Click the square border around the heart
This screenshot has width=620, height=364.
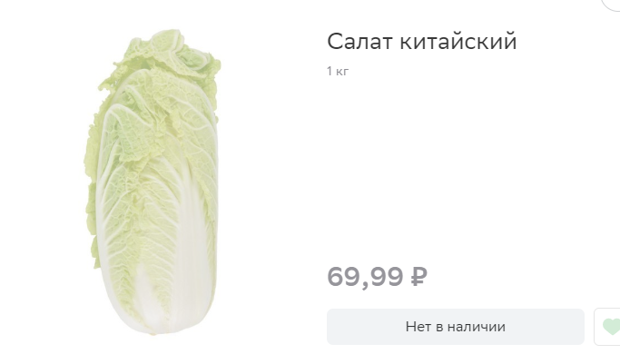(607, 327)
